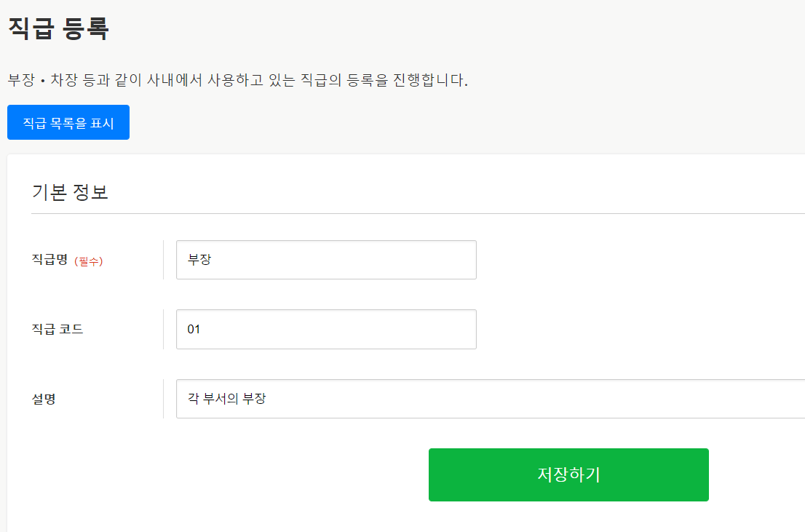Click the 직급 등록 page heading
805x532 pixels.
click(x=58, y=28)
